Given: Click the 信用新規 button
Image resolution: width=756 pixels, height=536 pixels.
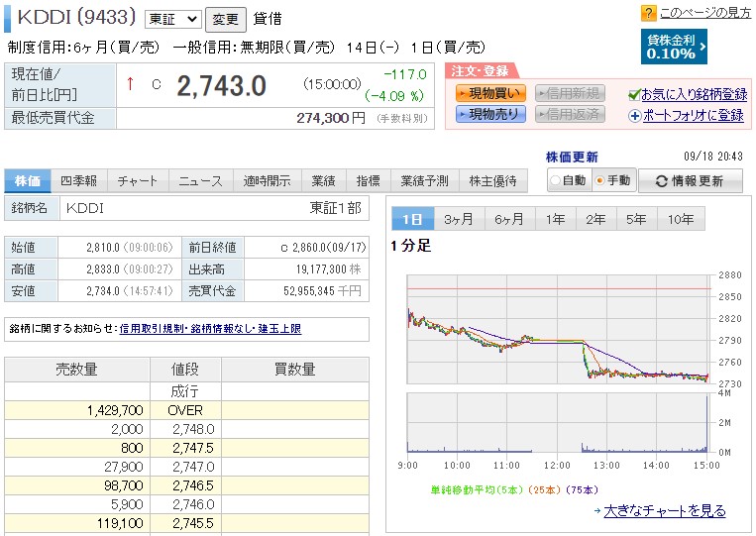Looking at the screenshot, I should (x=570, y=93).
